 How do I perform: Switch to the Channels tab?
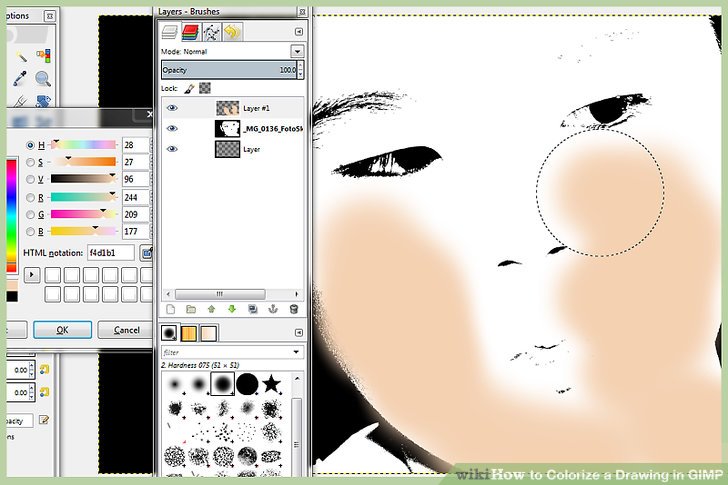click(x=192, y=32)
